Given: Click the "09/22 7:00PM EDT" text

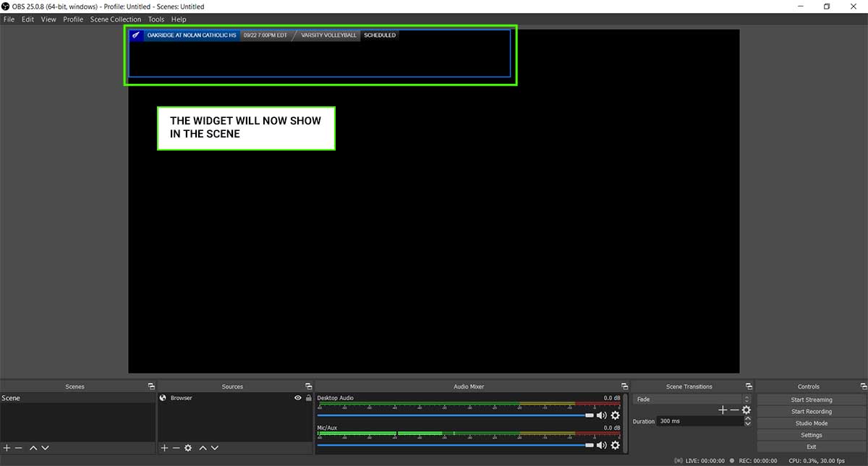Looking at the screenshot, I should click(265, 35).
